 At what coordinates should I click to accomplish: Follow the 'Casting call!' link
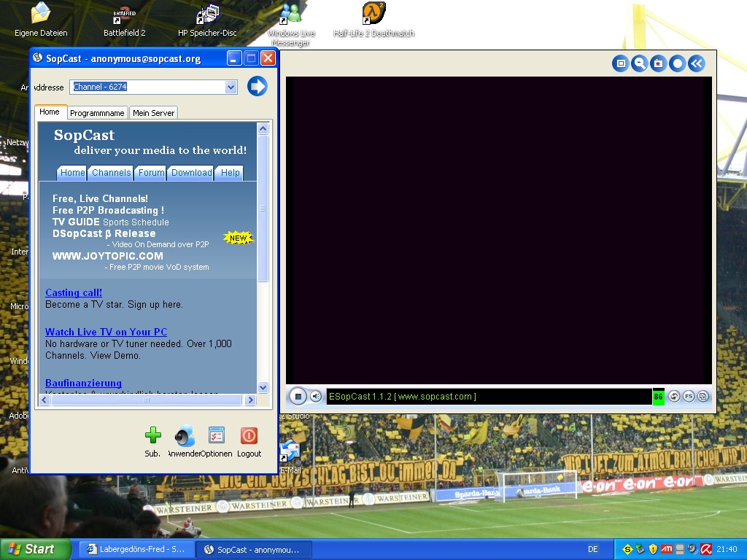tap(74, 292)
